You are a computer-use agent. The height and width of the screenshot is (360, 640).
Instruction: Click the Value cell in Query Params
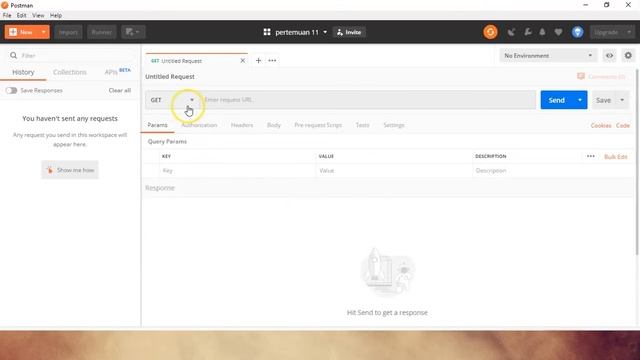click(x=394, y=171)
